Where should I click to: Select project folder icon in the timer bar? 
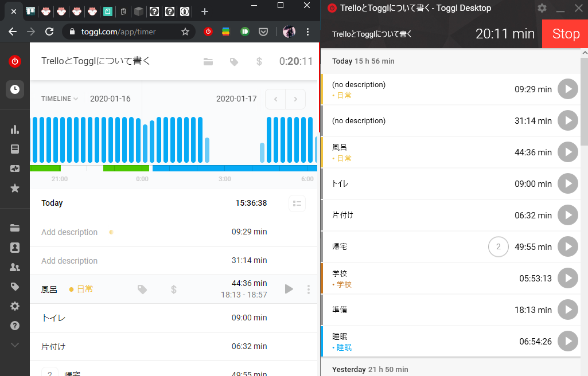click(208, 61)
